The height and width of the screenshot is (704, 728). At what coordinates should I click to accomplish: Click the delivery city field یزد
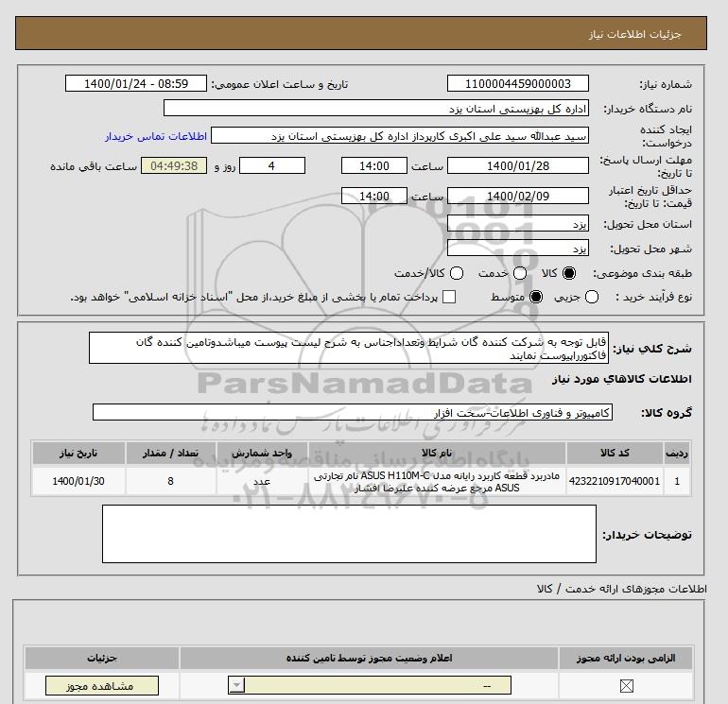point(518,248)
